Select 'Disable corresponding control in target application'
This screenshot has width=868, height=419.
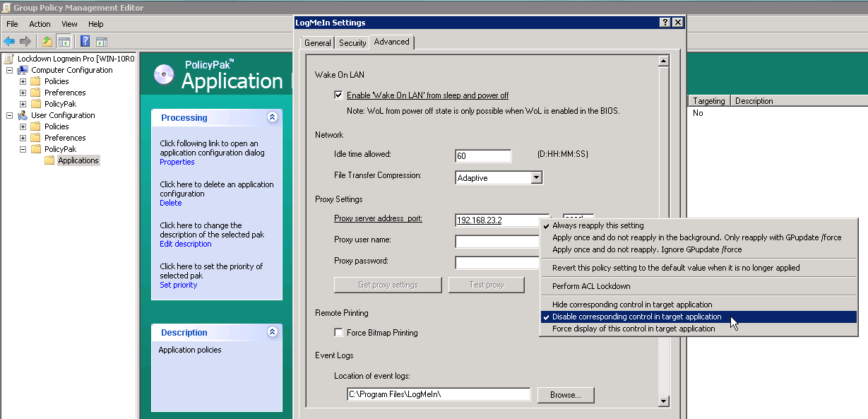(699, 317)
